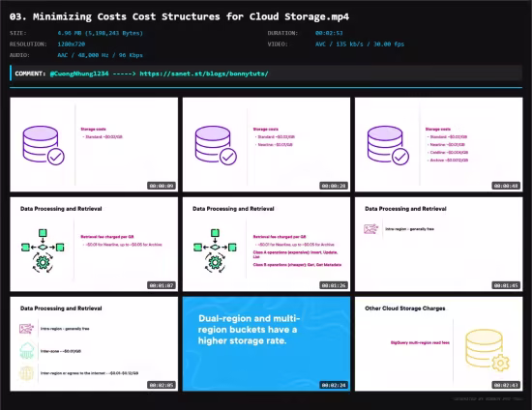Click the 1280x720 resolution value

click(72, 44)
